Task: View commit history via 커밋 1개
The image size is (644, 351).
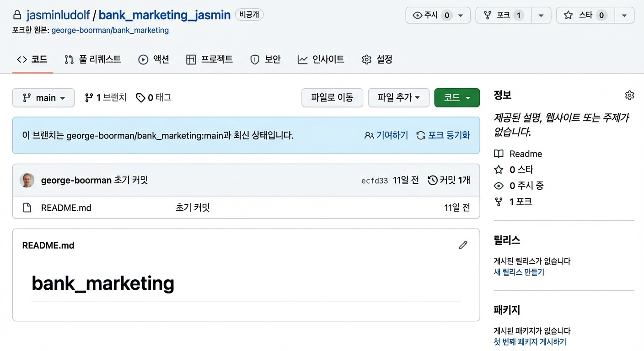Action: point(449,180)
